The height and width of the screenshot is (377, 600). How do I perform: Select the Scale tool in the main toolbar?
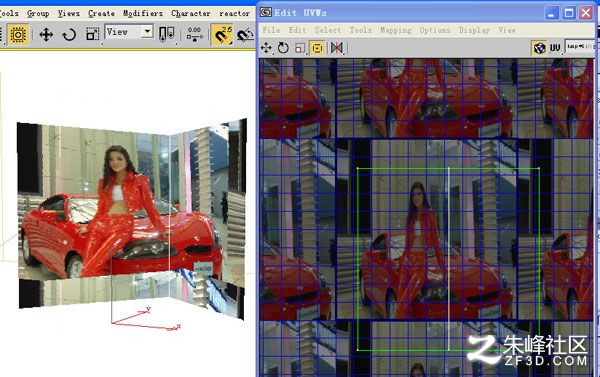tap(92, 35)
